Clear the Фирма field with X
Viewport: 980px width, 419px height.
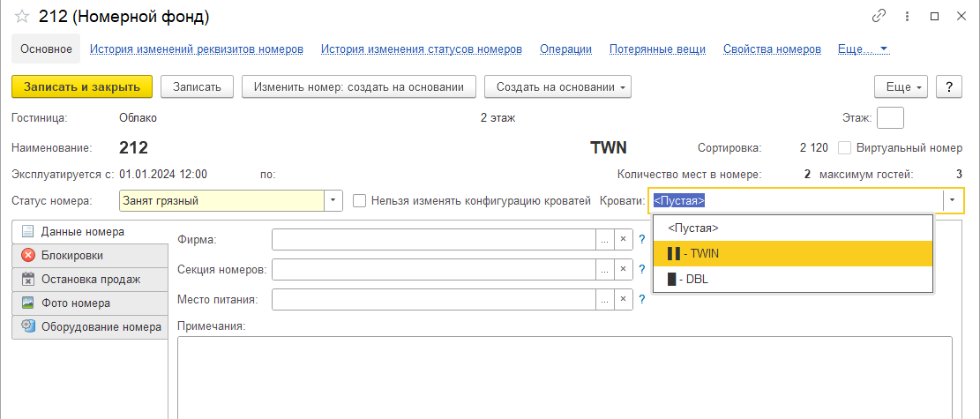623,239
